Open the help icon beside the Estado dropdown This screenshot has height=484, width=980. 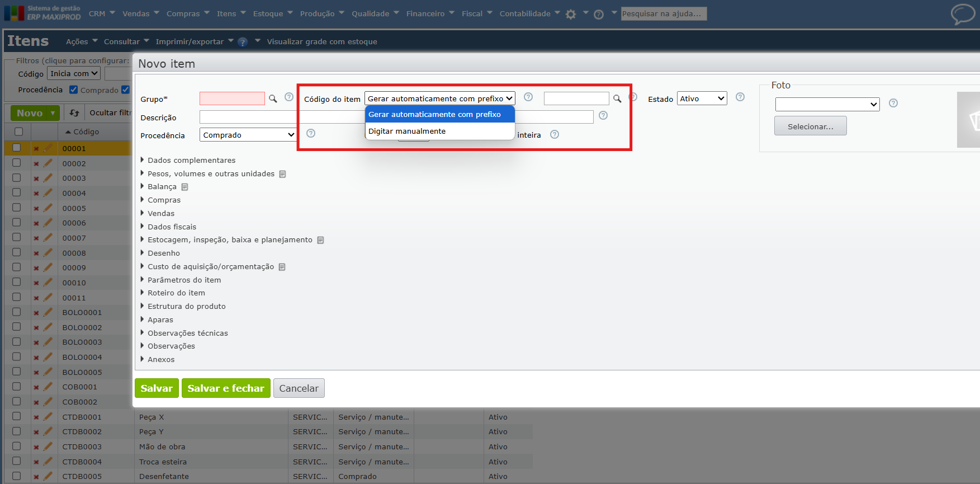(x=740, y=97)
